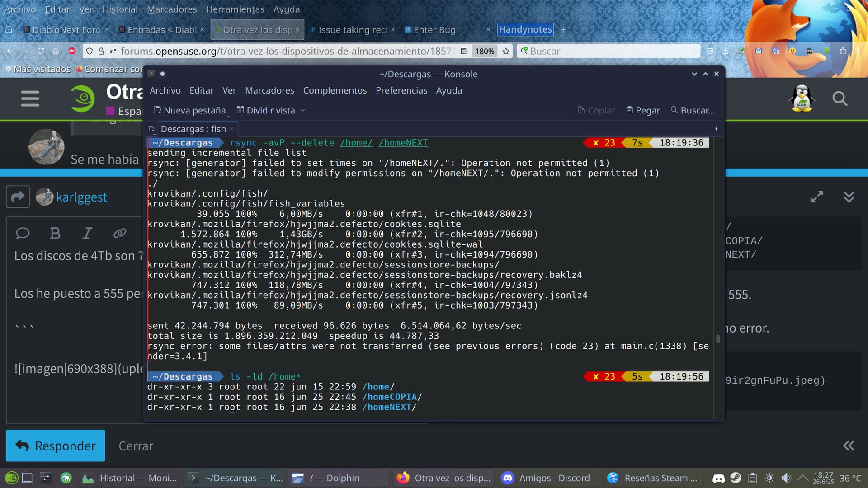The height and width of the screenshot is (488, 868).
Task: Open a new Firefox tab
Action: [x=563, y=30]
